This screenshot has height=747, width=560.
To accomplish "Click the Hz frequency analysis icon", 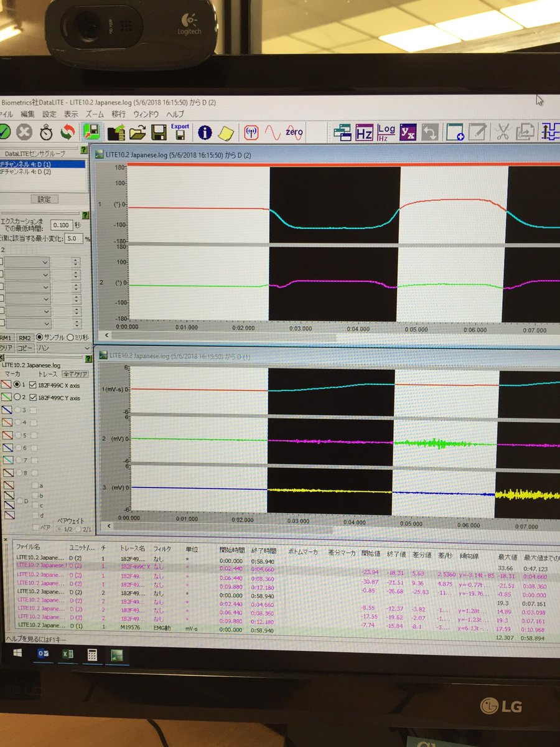I will tap(364, 132).
